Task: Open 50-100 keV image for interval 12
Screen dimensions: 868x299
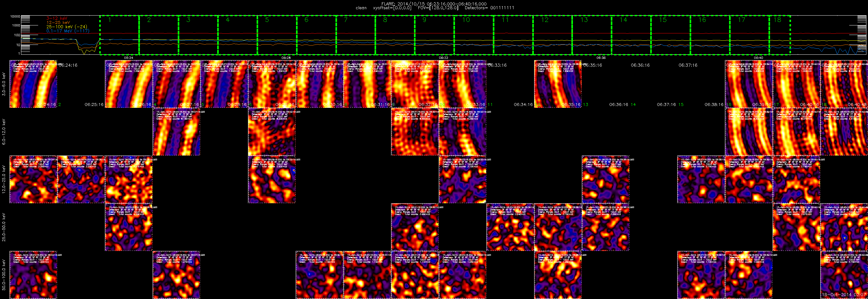Action: pyautogui.click(x=558, y=275)
